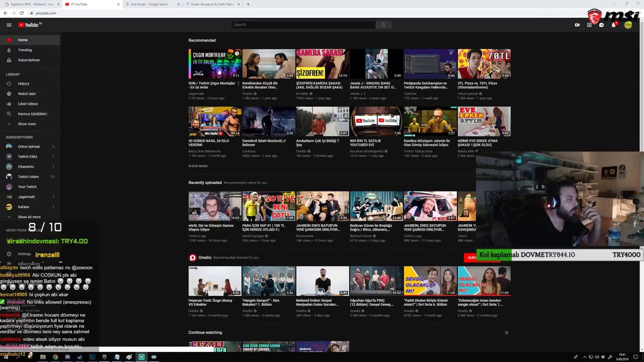Viewport: 644px width, 362px height.
Task: Open the ŞİZOFREN kamera şakası thumbnail
Action: pos(323,64)
